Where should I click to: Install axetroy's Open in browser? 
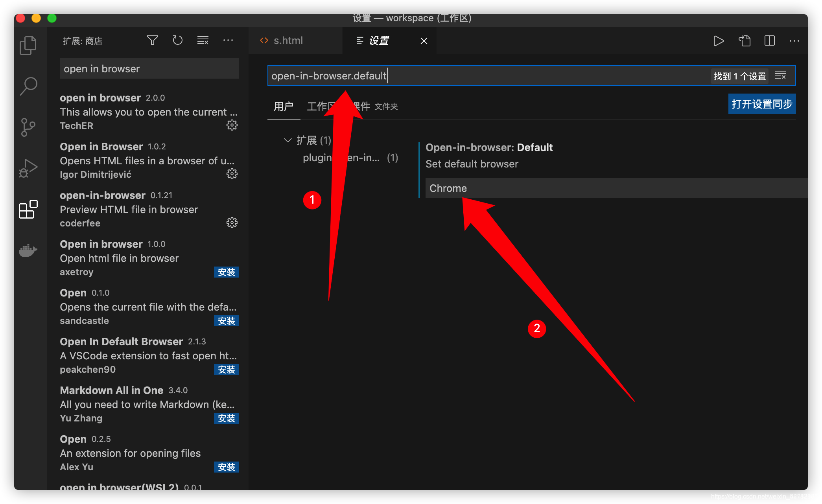click(x=227, y=272)
